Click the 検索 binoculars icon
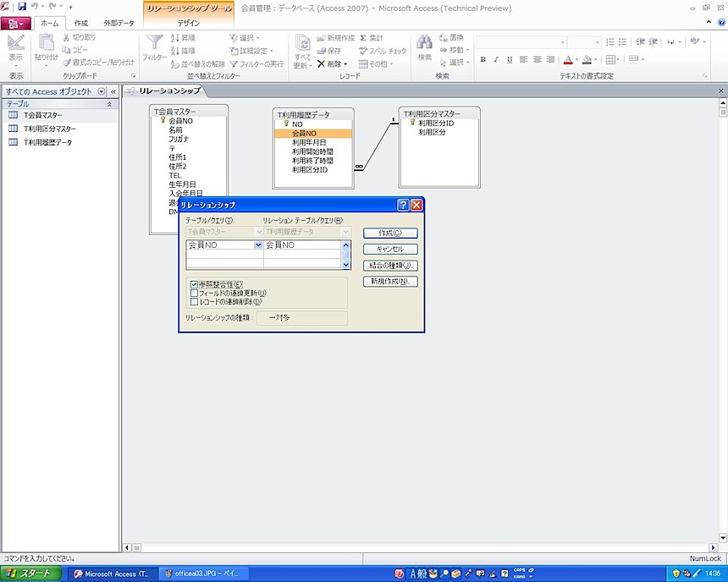 click(424, 42)
